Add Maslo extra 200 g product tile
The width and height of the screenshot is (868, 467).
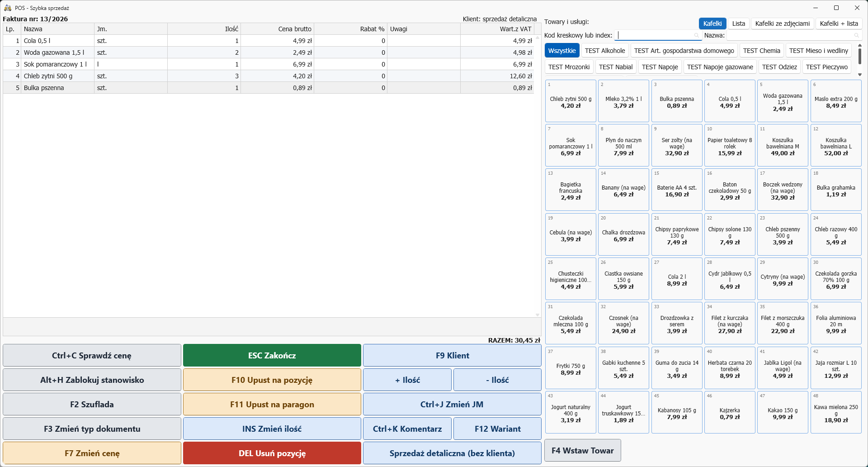tap(836, 101)
